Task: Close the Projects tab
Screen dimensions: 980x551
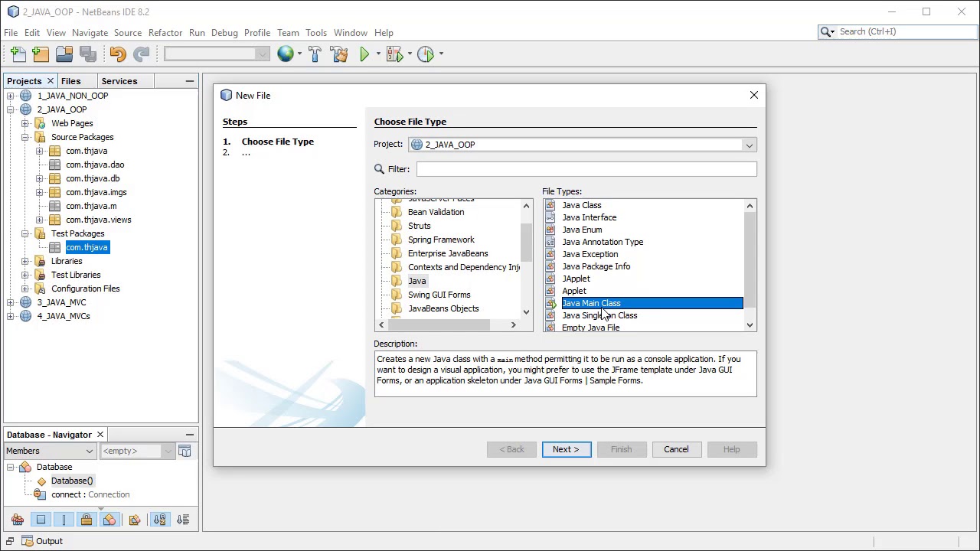Action: [51, 81]
